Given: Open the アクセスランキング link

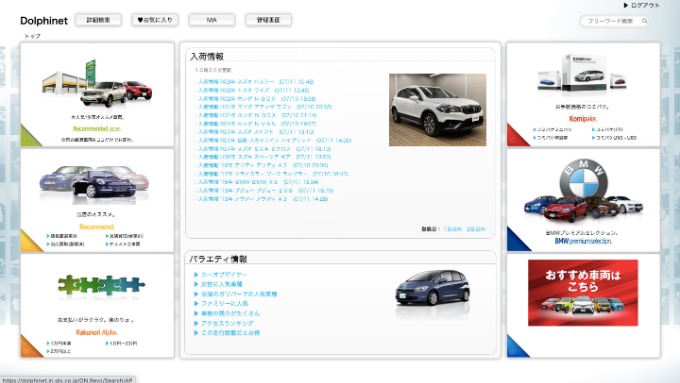Looking at the screenshot, I should click(x=227, y=323).
